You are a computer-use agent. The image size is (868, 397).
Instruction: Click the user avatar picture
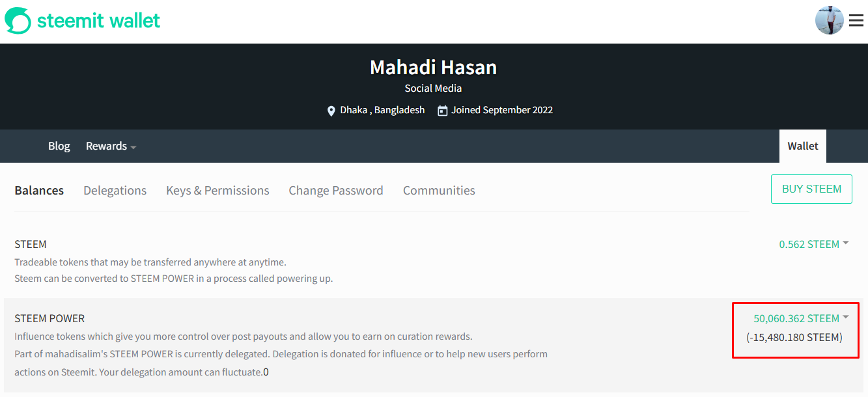pos(829,21)
